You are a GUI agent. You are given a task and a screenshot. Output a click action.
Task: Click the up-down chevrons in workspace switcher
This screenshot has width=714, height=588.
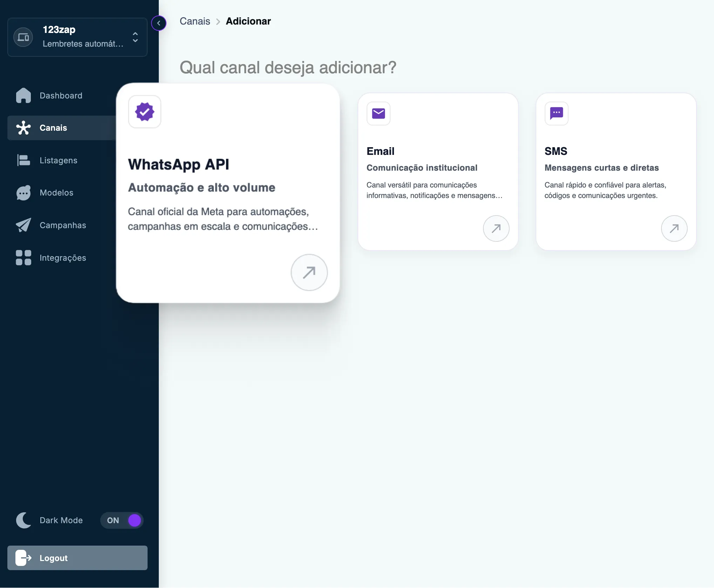click(x=135, y=37)
